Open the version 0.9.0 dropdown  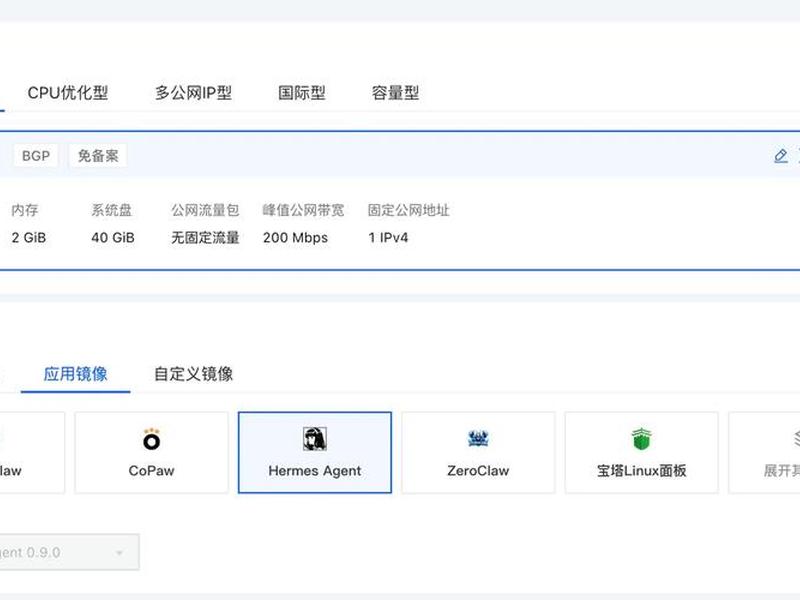click(x=69, y=552)
